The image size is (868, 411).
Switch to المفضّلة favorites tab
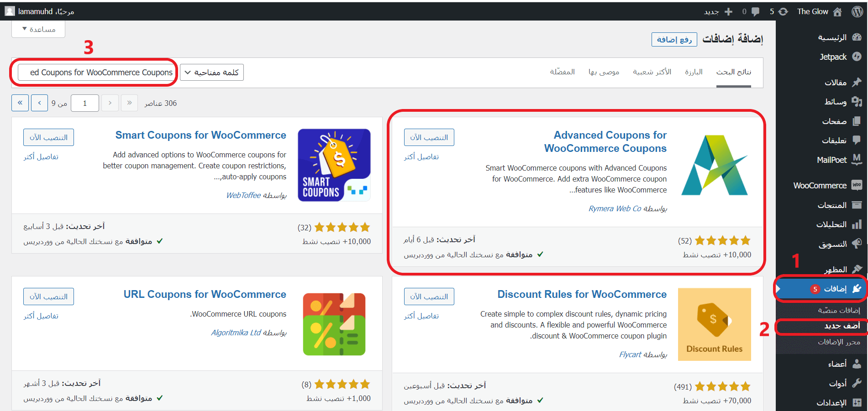pos(563,72)
